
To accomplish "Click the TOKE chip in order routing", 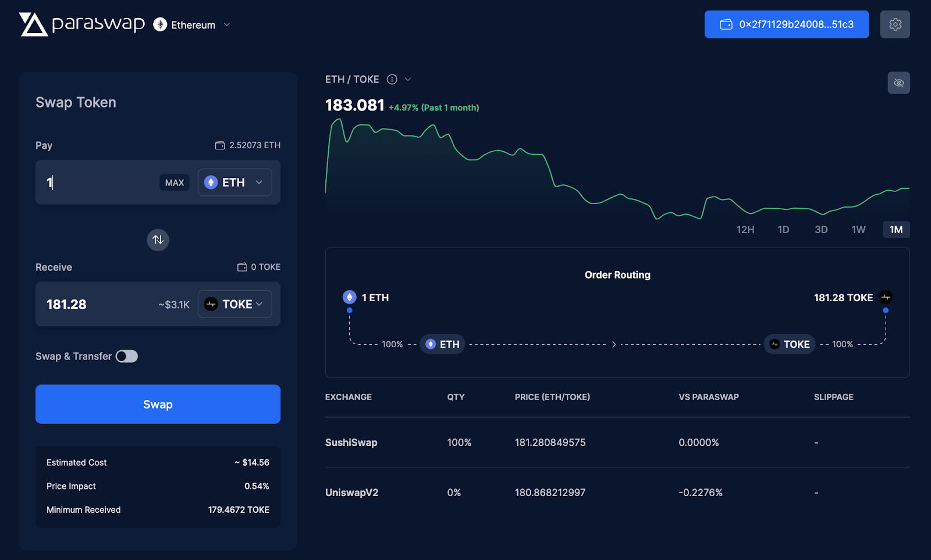I will coord(790,344).
